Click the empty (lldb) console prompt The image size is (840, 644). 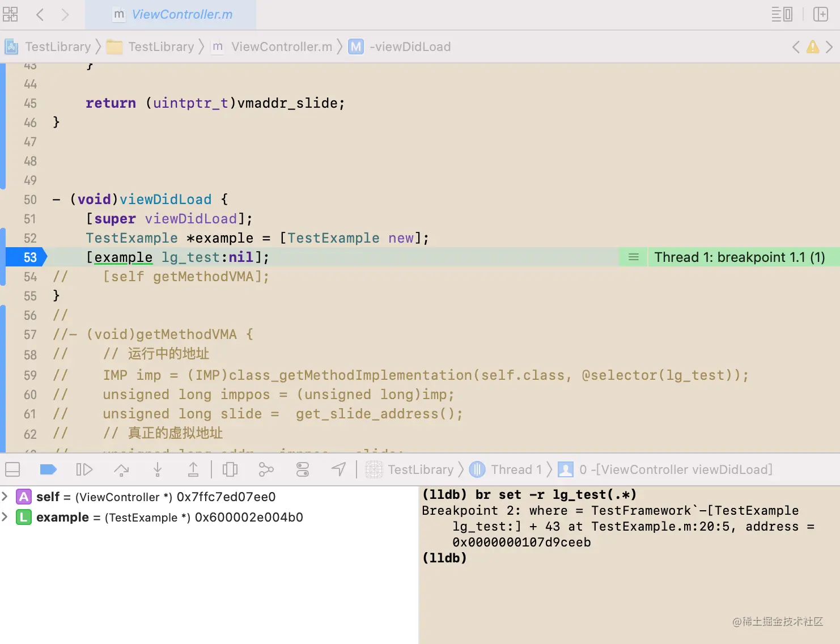[444, 558]
